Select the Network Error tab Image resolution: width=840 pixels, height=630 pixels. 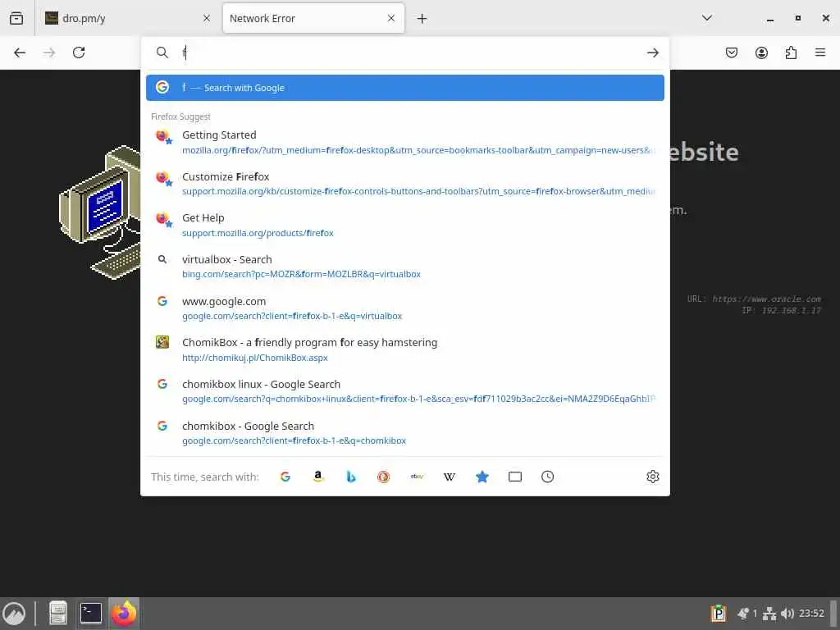pyautogui.click(x=313, y=18)
